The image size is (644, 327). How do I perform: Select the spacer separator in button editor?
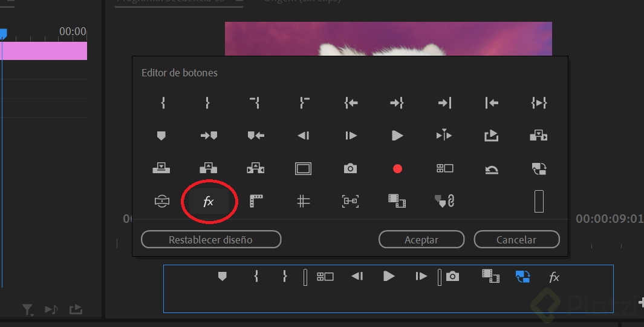(539, 201)
